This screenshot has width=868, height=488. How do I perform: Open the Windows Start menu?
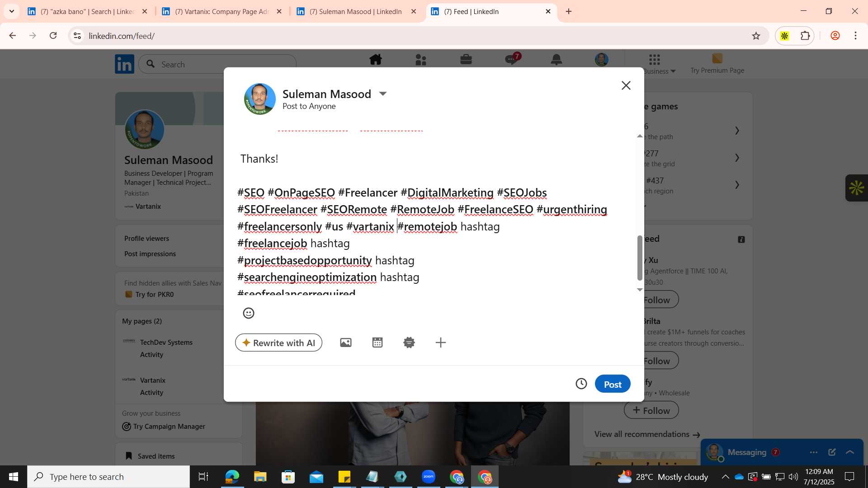tap(14, 477)
